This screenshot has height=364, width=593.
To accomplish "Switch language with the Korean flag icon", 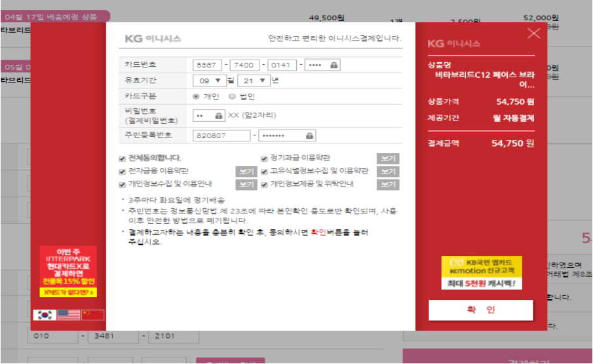I will click(x=44, y=315).
